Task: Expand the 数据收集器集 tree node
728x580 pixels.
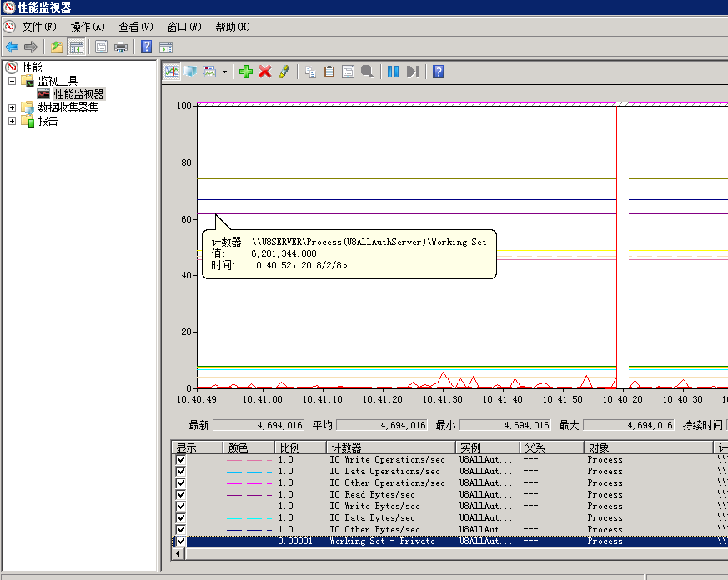Action: coord(12,108)
